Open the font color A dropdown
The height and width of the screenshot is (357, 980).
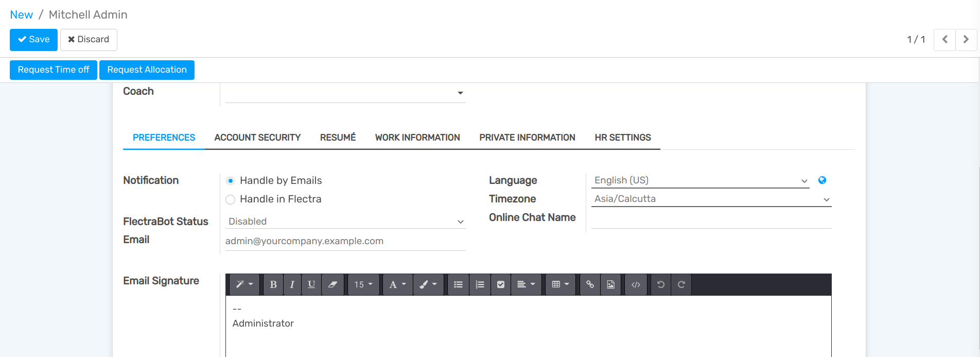pyautogui.click(x=398, y=284)
